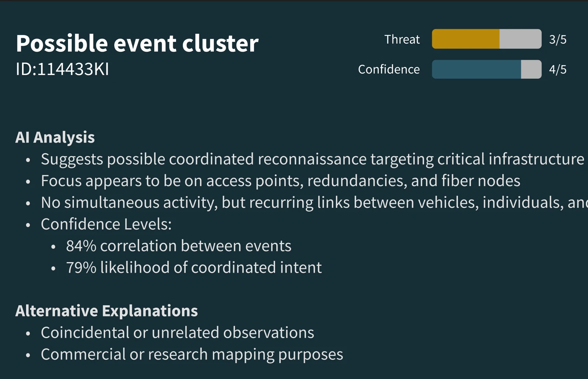Click the coordinated reconnaissance bullet
Image resolution: width=588 pixels, height=379 pixels.
coord(312,159)
